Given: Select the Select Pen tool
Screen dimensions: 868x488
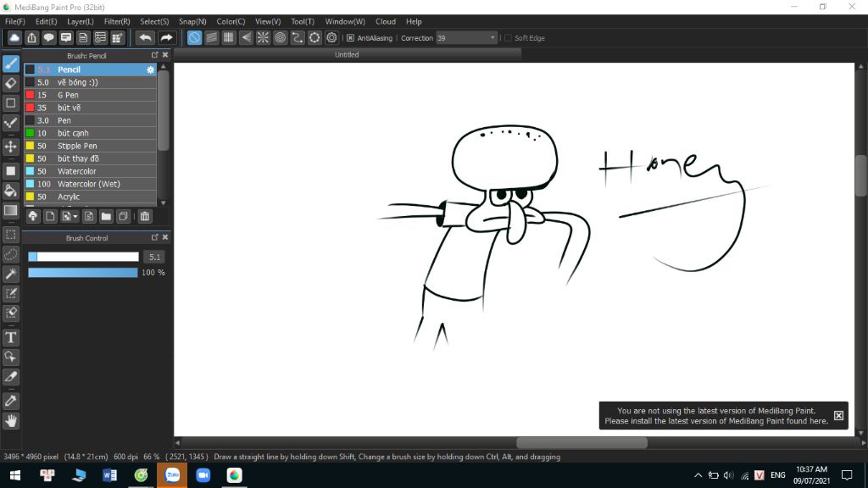Looking at the screenshot, I should point(10,293).
